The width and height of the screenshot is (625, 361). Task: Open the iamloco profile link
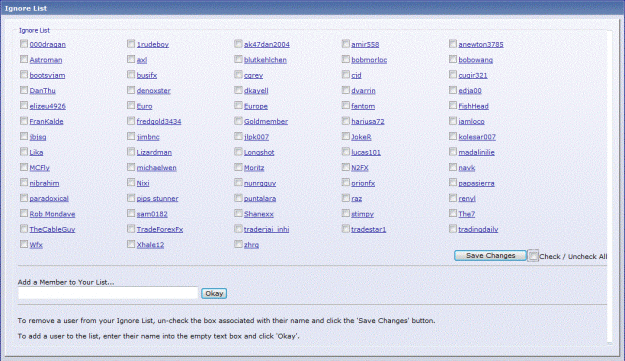[471, 122]
